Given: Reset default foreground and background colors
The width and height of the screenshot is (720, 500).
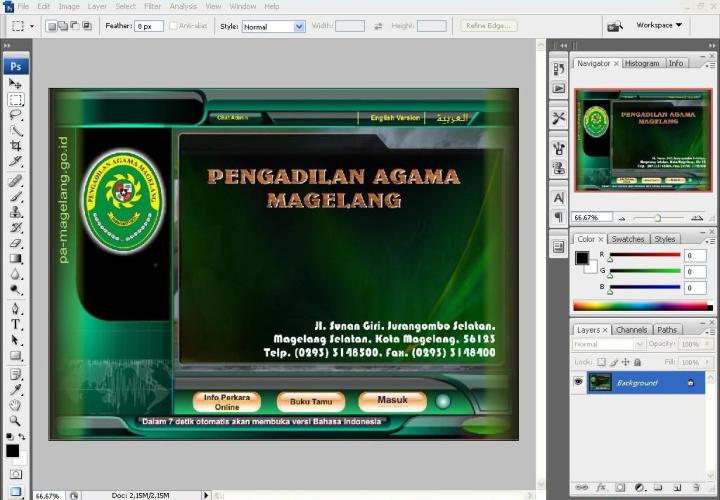Looking at the screenshot, I should (x=9, y=436).
